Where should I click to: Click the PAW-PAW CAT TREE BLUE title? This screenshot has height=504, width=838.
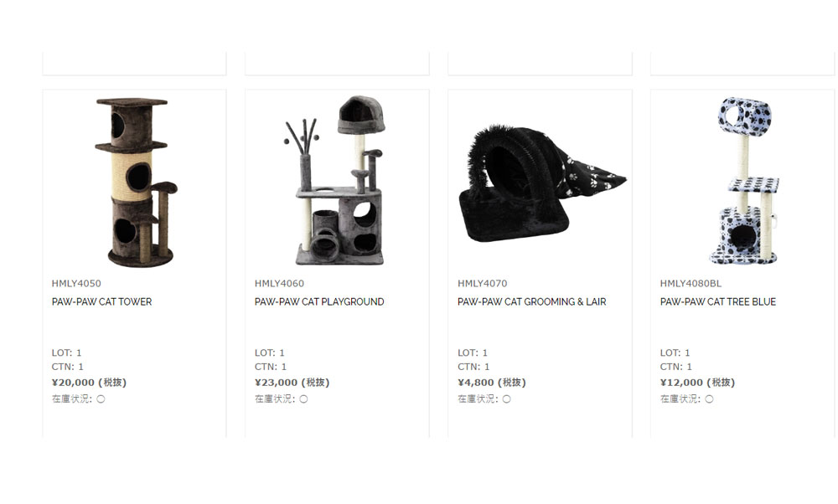(718, 301)
